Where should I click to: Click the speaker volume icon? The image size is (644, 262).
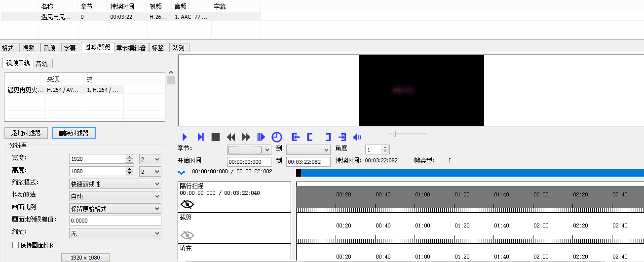[x=357, y=137]
